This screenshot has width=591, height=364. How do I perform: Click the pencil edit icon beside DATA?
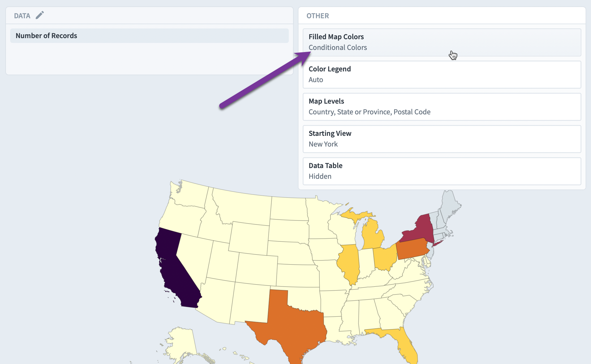tap(40, 15)
